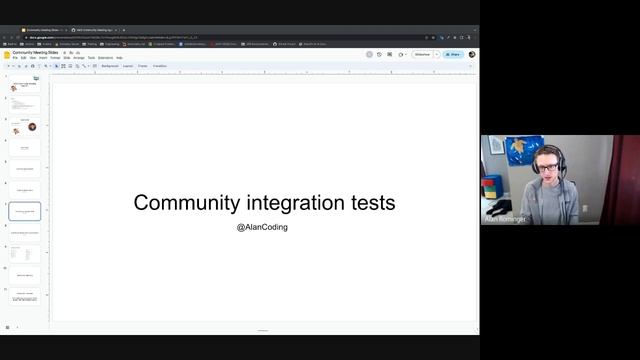Click the Add comment toolbar icon
Screen dimensions: 640x360
95,66
